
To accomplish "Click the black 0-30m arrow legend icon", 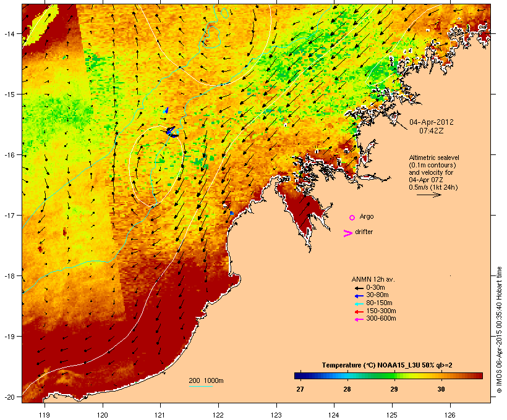I will pos(359,288).
